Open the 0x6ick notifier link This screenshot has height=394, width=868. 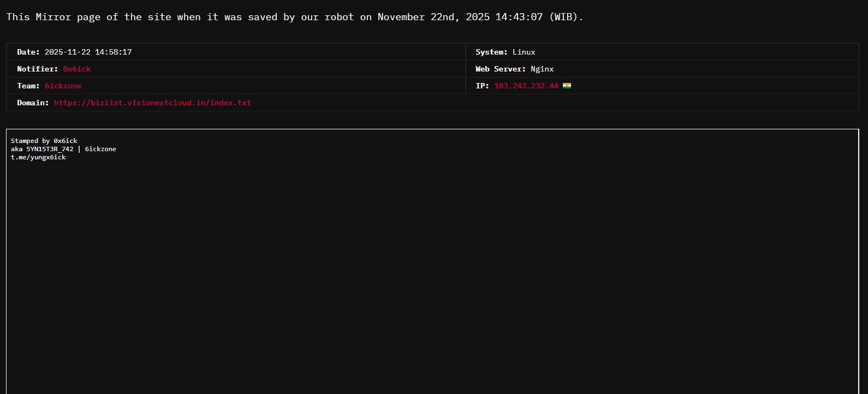point(76,69)
